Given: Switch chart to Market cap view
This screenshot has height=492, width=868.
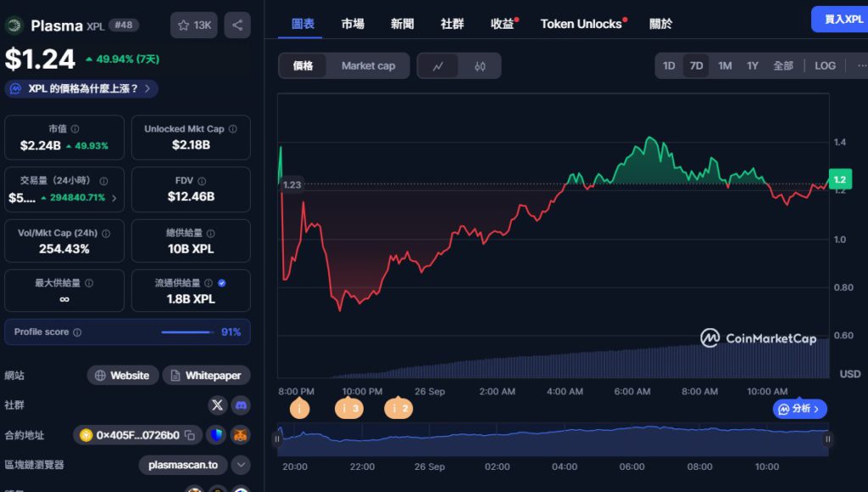Looking at the screenshot, I should pyautogui.click(x=368, y=66).
